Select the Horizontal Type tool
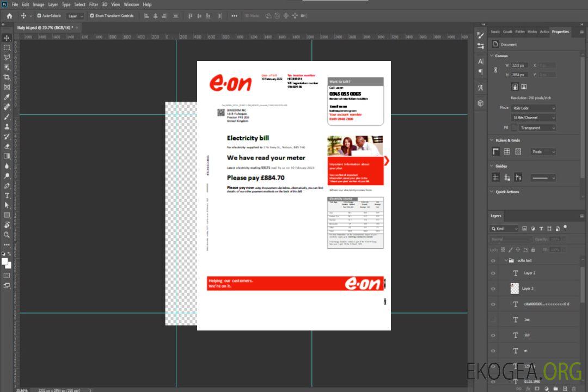The height and width of the screenshot is (392, 588). click(7, 195)
